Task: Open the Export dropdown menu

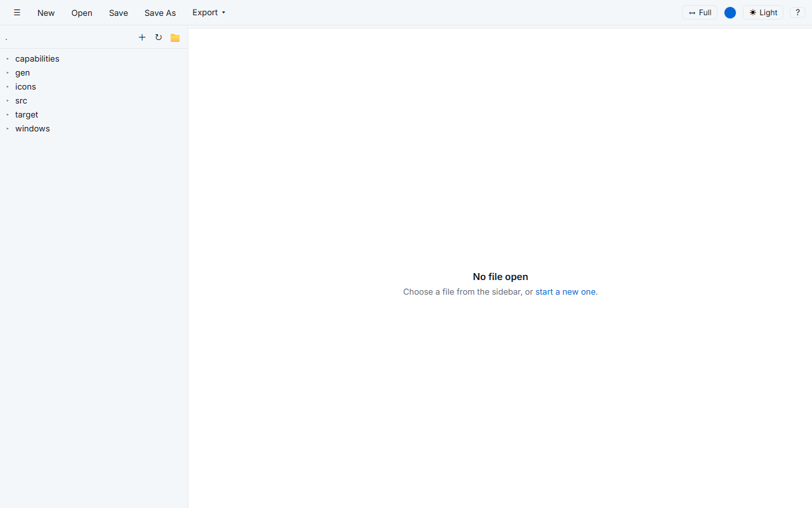Action: [209, 13]
